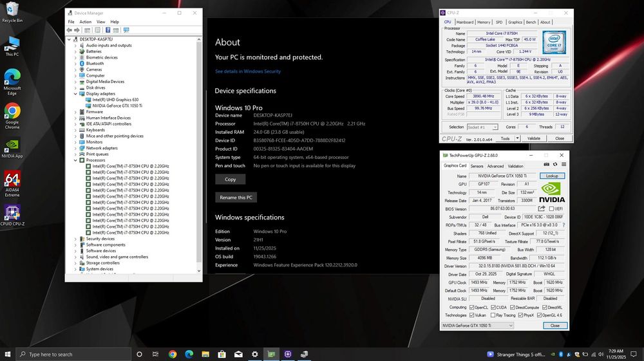Toggle the PhysX checkbox in GPU-Z
The width and height of the screenshot is (644, 361).
point(520,315)
